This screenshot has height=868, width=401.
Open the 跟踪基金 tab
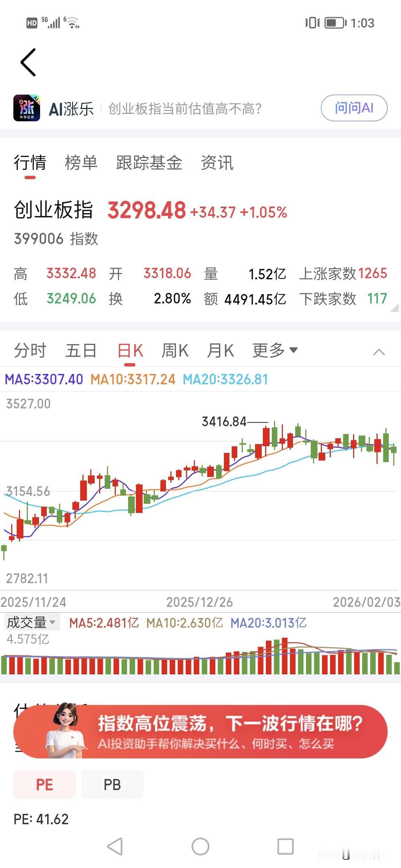click(149, 162)
